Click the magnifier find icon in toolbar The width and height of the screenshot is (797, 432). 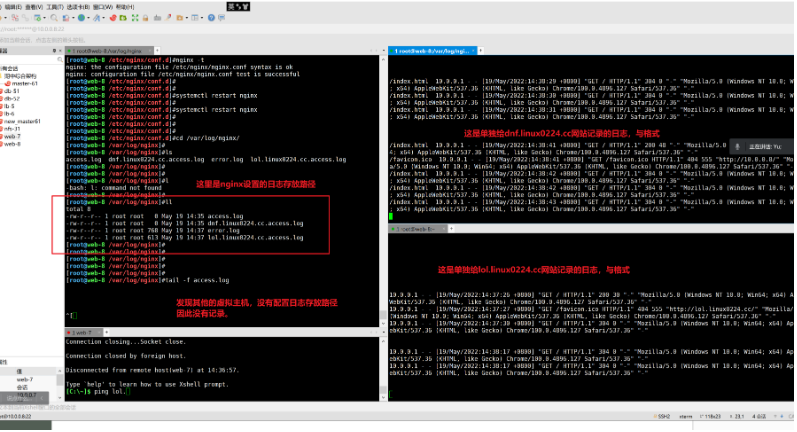coord(54,18)
